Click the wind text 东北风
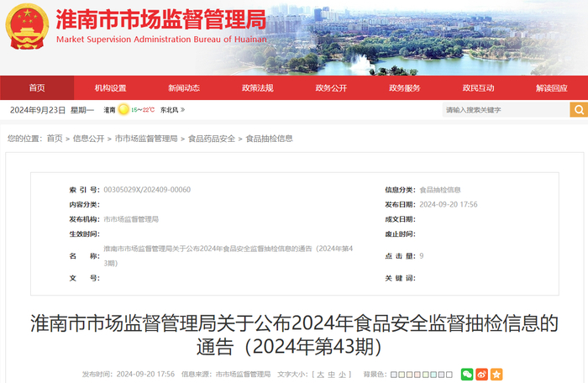 (169, 110)
